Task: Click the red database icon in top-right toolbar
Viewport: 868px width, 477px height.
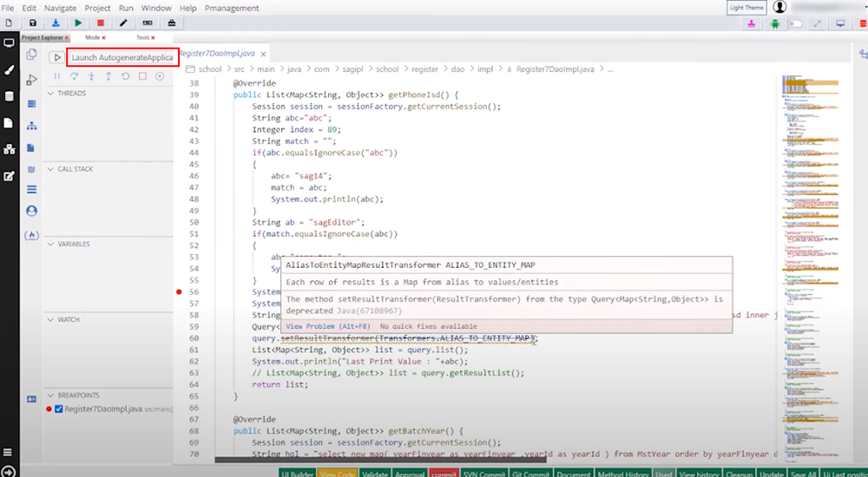Action: coord(863,23)
